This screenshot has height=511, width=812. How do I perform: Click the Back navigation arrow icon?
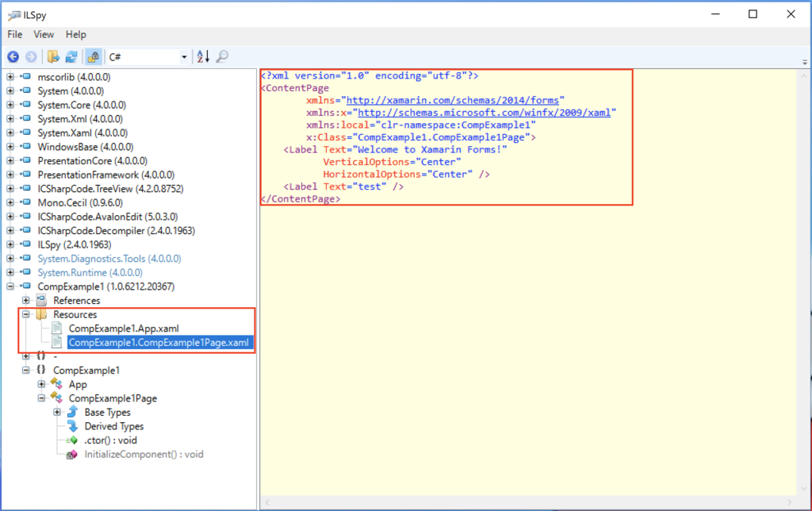13,57
